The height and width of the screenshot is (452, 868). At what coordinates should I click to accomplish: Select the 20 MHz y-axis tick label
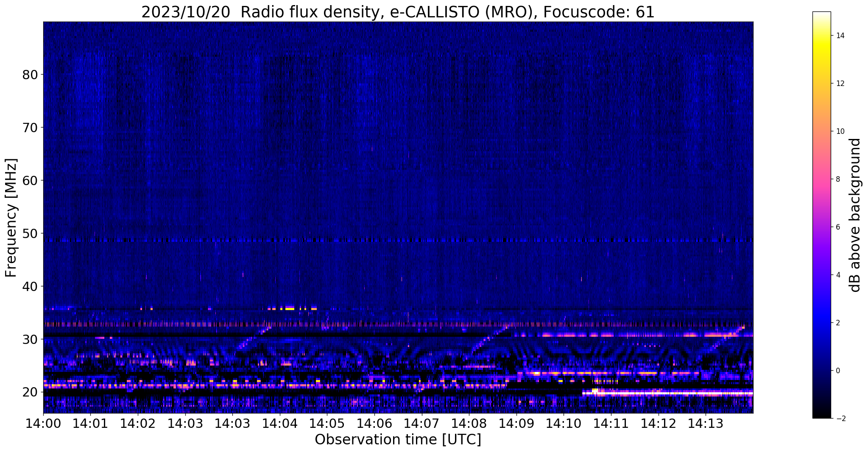pyautogui.click(x=30, y=392)
